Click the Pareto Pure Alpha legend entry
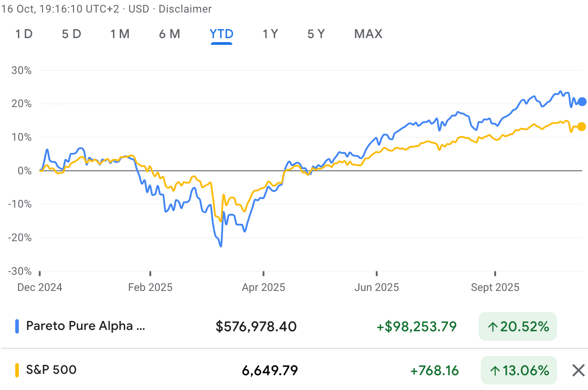Screen dimensions: 588x390 (x=85, y=326)
